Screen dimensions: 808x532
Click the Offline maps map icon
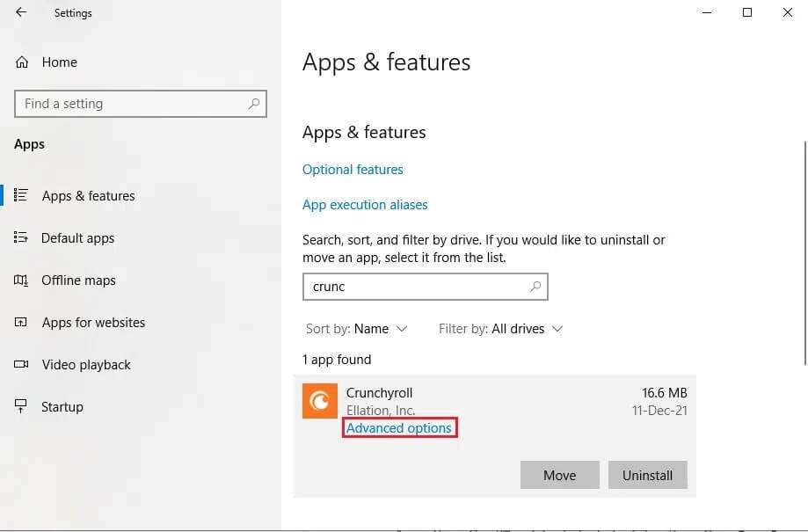[x=20, y=280]
